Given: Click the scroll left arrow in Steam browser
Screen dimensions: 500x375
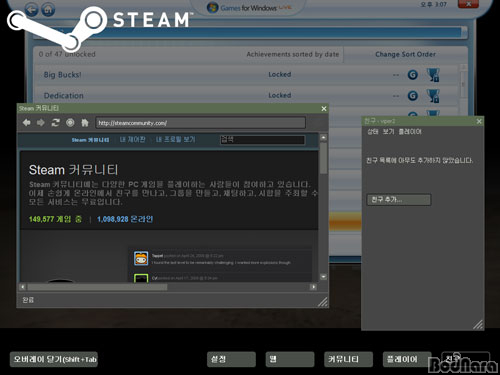Looking at the screenshot, I should point(23,287).
